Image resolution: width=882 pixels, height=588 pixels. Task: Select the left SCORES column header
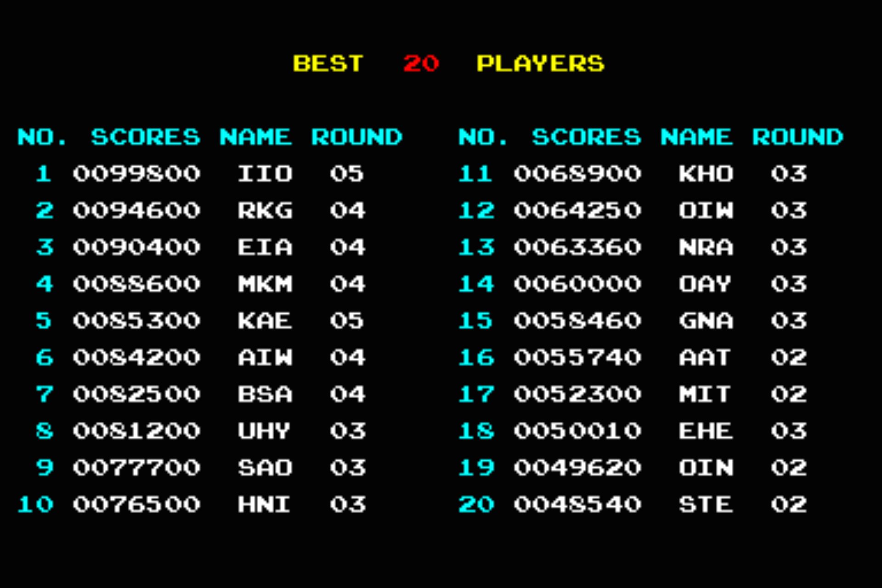[x=145, y=137]
